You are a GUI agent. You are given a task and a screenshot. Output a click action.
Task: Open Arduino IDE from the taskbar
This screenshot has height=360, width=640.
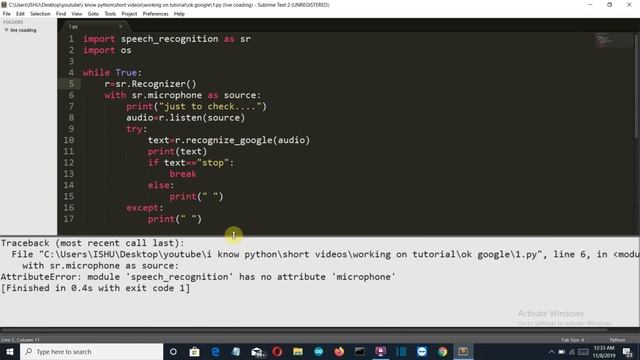point(319,351)
